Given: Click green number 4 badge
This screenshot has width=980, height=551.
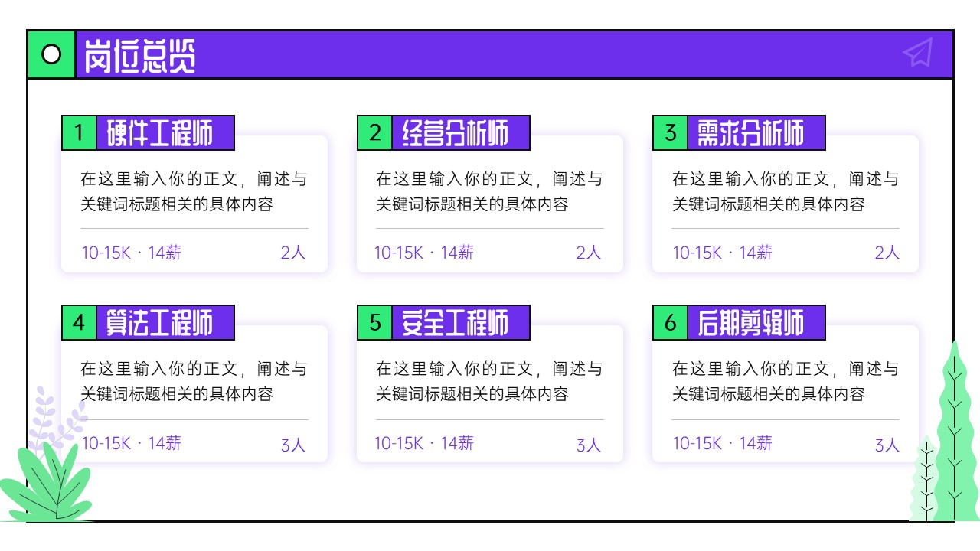Looking at the screenshot, I should click(x=79, y=323).
